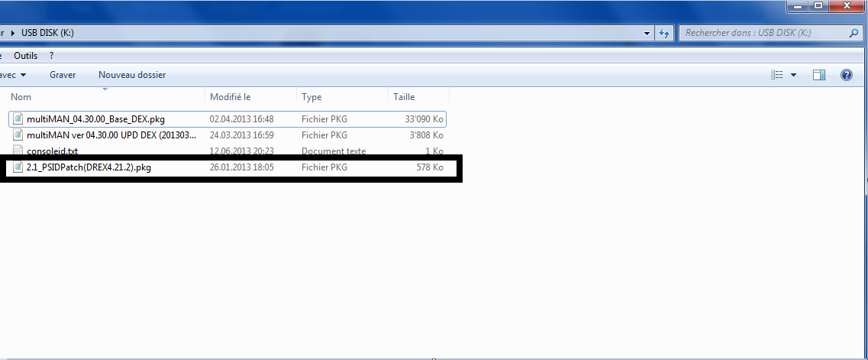Click the change view icon in toolbar
Screen dimensions: 868x360
coord(777,75)
